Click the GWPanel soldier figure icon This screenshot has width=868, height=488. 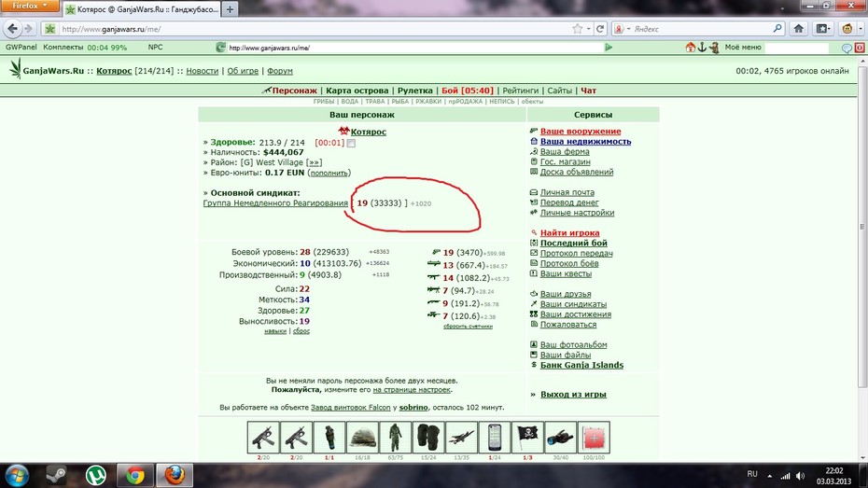(x=714, y=48)
